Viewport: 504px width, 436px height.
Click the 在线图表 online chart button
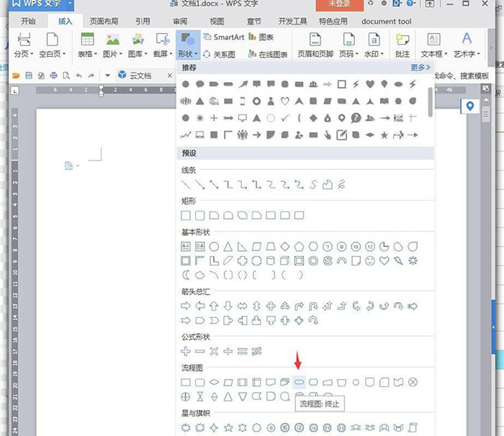(268, 54)
